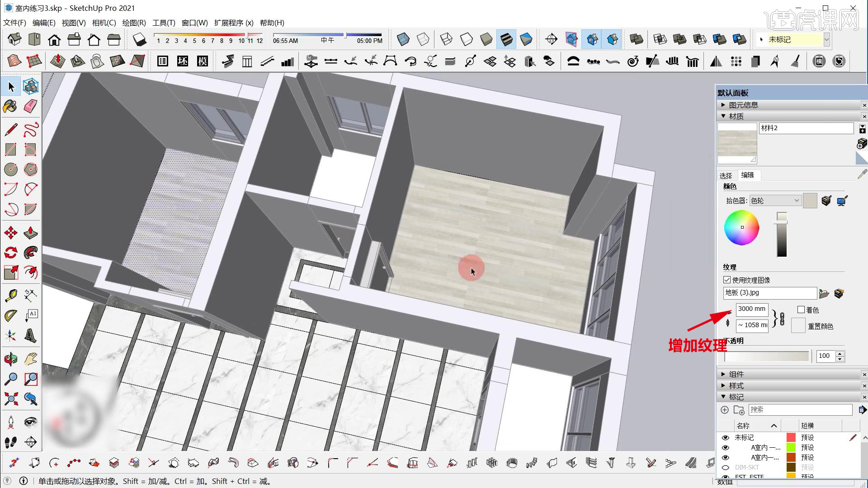Pick the Paint Bucket tool
This screenshot has width=868, height=488.
click(10, 107)
